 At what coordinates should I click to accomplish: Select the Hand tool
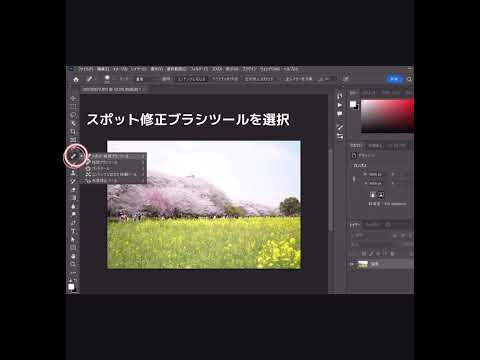pos(73,256)
